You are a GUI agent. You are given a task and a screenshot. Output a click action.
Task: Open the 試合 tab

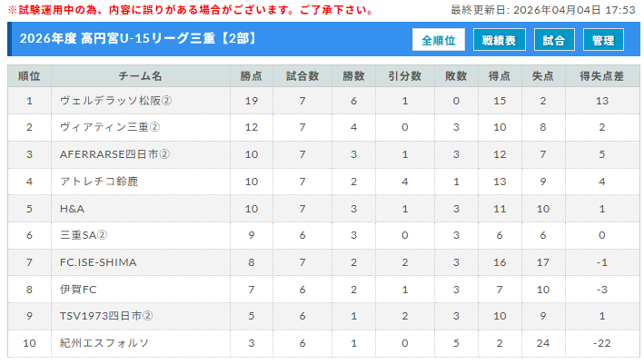pyautogui.click(x=553, y=41)
